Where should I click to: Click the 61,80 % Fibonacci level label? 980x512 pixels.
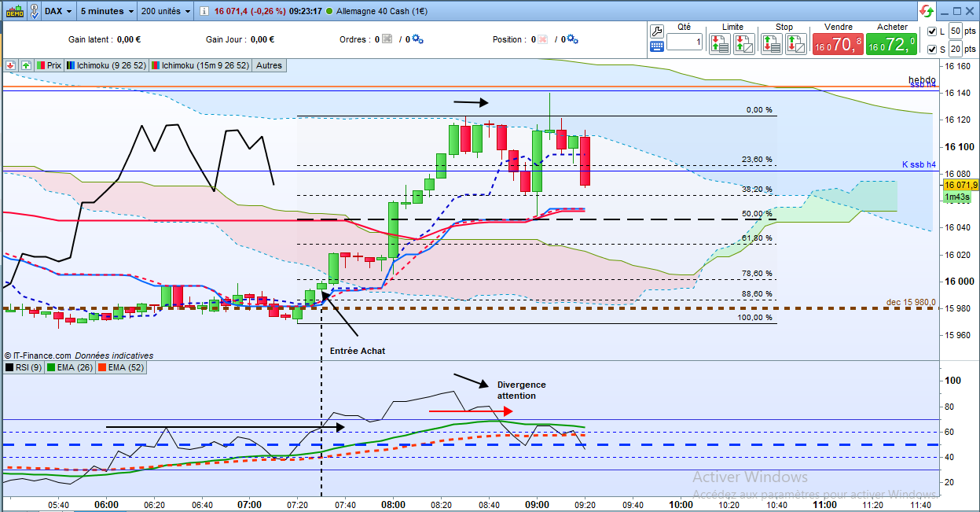pyautogui.click(x=757, y=238)
